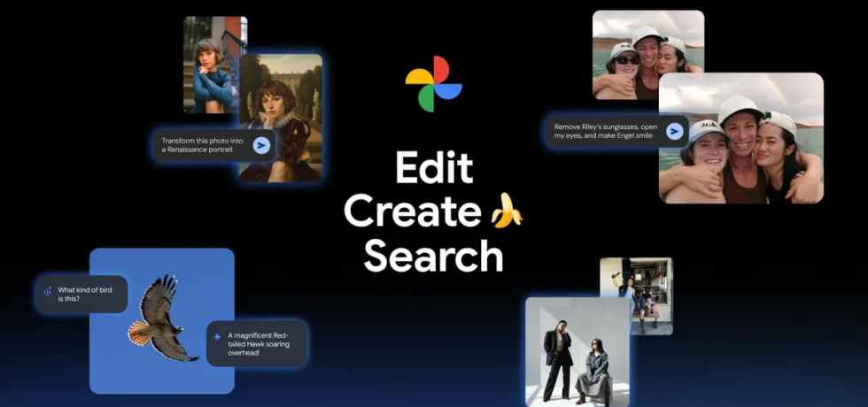The width and height of the screenshot is (868, 407).
Task: Click sparkle icon beside the bird question
Action: pyautogui.click(x=47, y=290)
